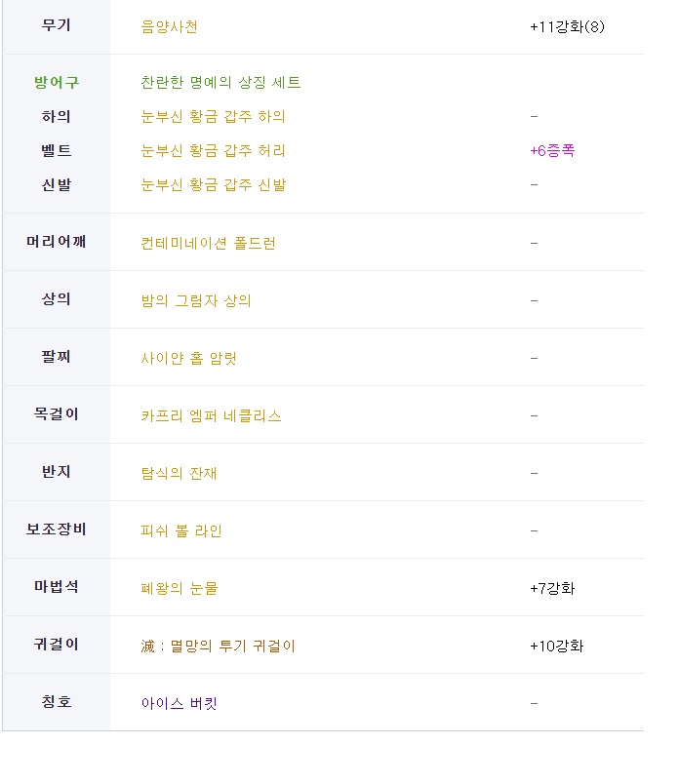This screenshot has height=784, width=679.
Task: Click the +6증폭 amplification value
Action: 552,150
